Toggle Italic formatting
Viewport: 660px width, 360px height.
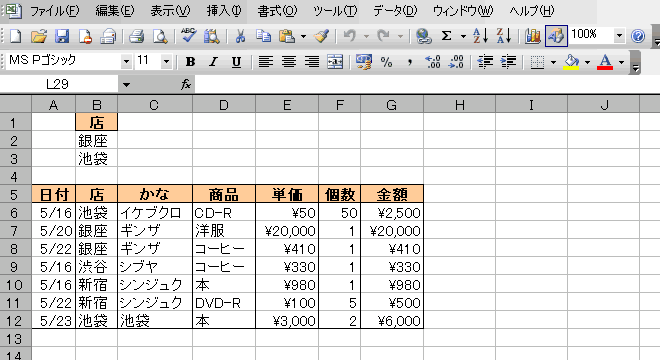click(213, 62)
